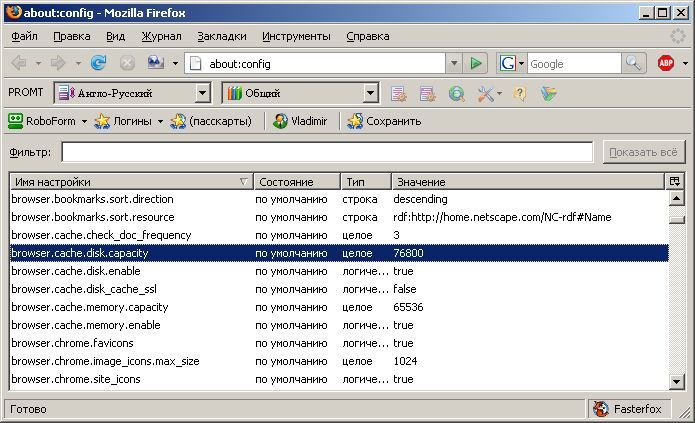Viewport: 695px width, 423px height.
Task: Open the Закладки menu
Action: pyautogui.click(x=222, y=36)
